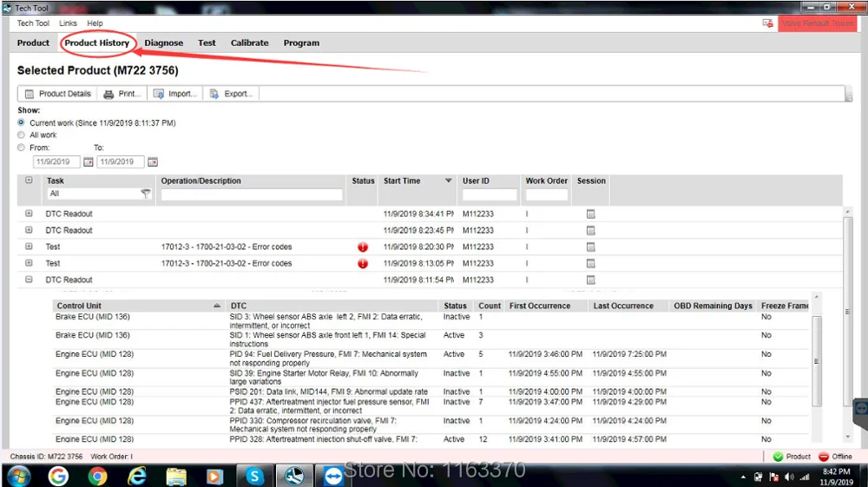868x487 pixels.
Task: Launch Google app from taskbar
Action: (x=58, y=476)
